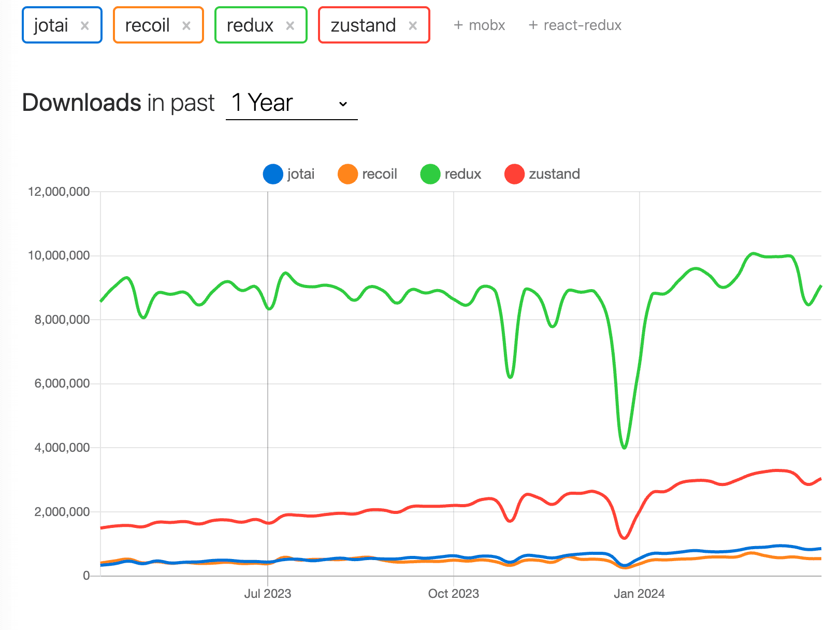Click the recoil legend label
Screen dimensions: 840x630
pos(380,174)
